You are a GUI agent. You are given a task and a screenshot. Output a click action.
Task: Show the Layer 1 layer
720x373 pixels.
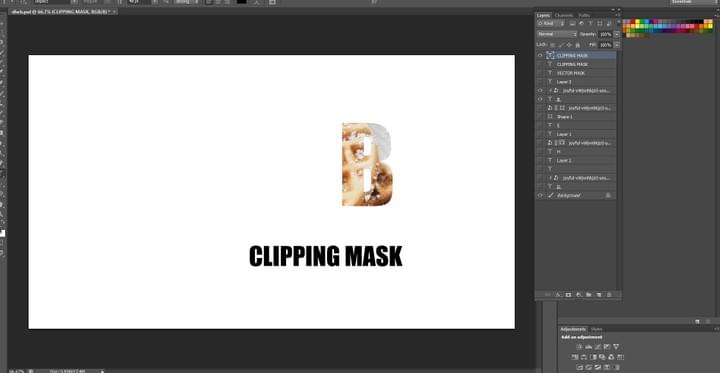point(540,134)
